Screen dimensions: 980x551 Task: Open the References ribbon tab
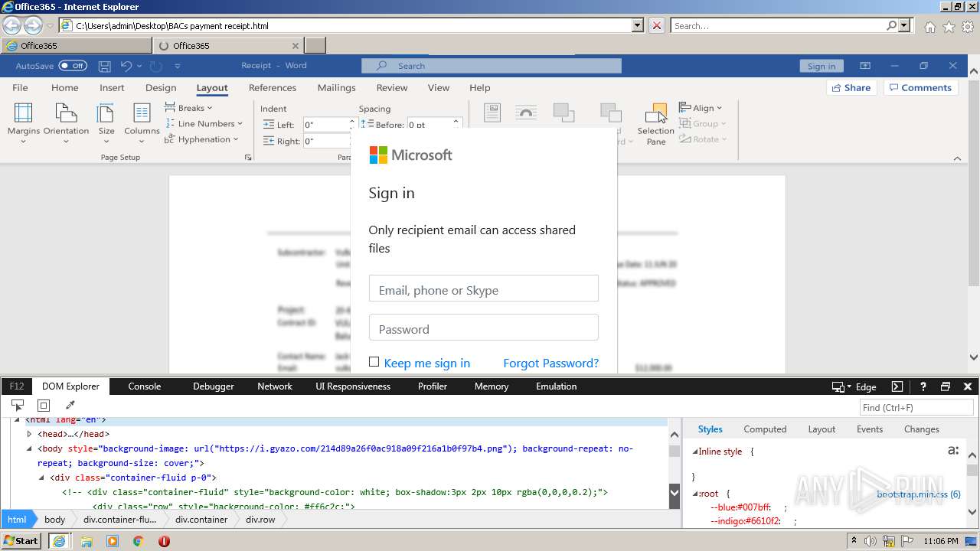273,87
